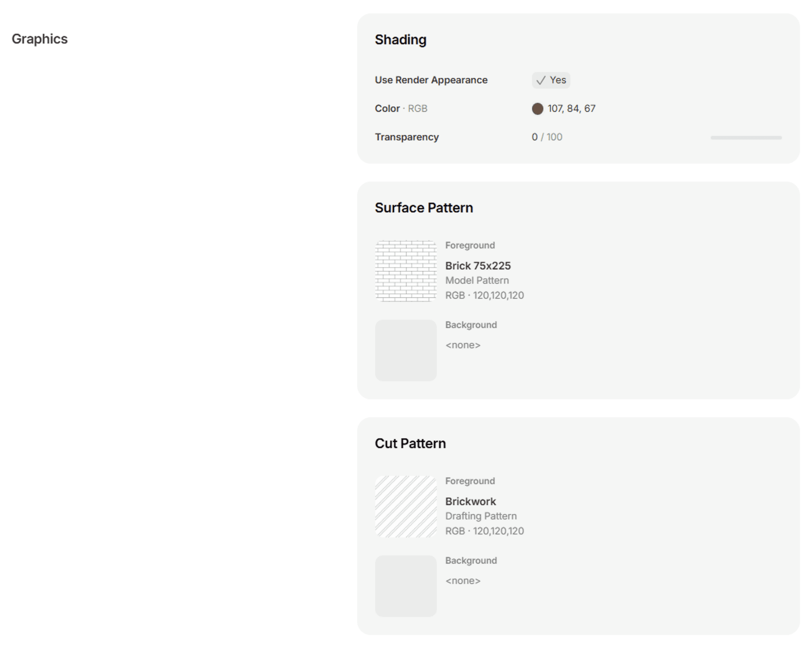Click the Foreground label in Surface Pattern
Screen dimensions: 812x647
coord(470,245)
